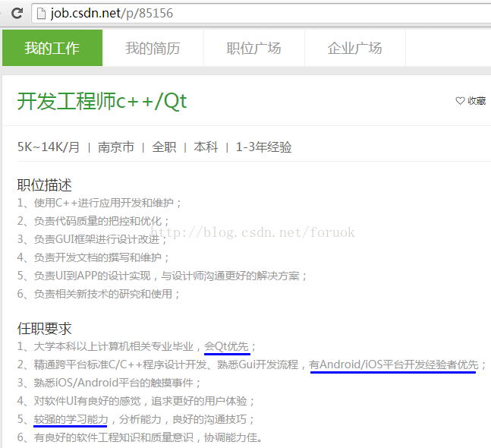Open the 企业广场 tab
This screenshot has height=448, width=491.
pyautogui.click(x=355, y=48)
